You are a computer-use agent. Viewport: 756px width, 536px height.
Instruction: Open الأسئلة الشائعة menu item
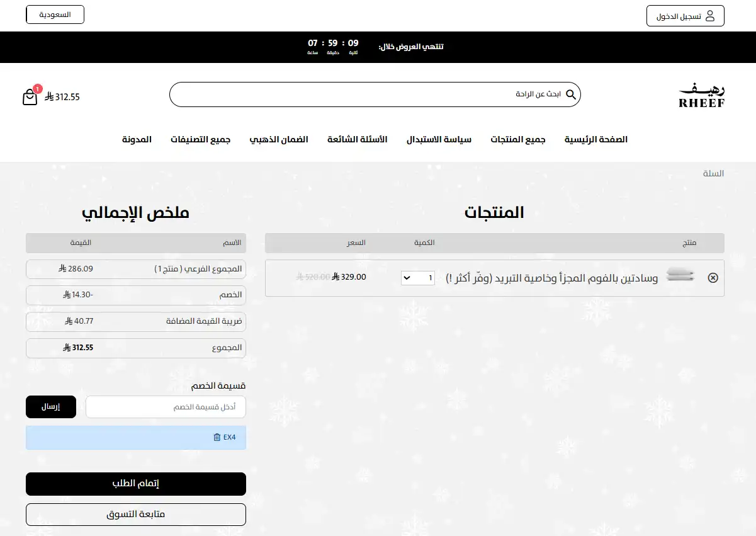357,139
